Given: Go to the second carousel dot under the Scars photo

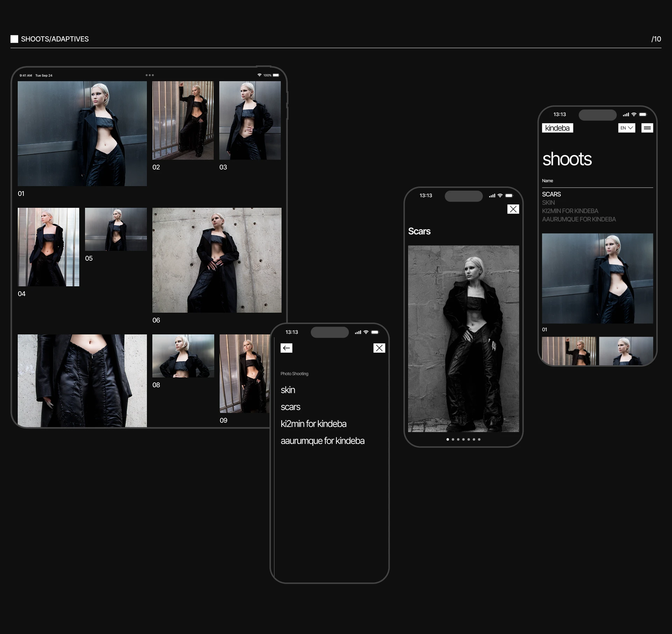Looking at the screenshot, I should pyautogui.click(x=453, y=439).
